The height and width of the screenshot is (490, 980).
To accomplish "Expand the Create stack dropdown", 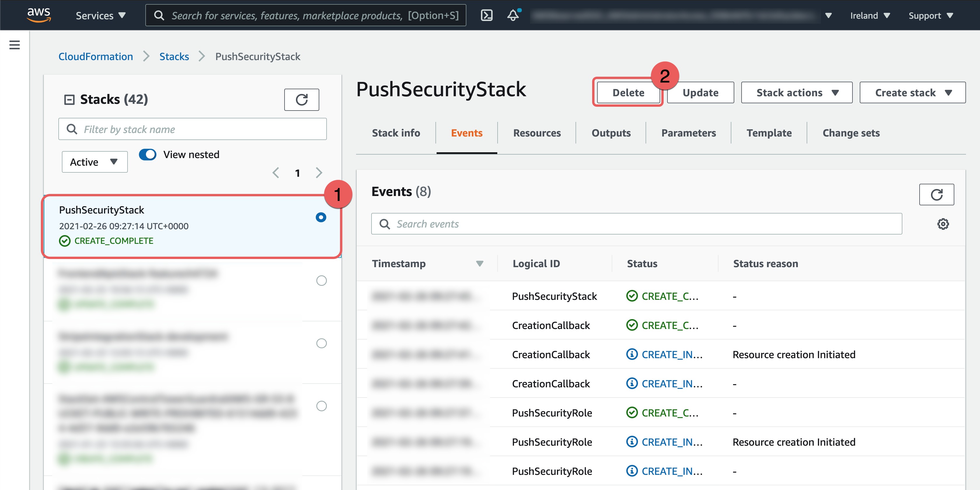I will tap(912, 92).
